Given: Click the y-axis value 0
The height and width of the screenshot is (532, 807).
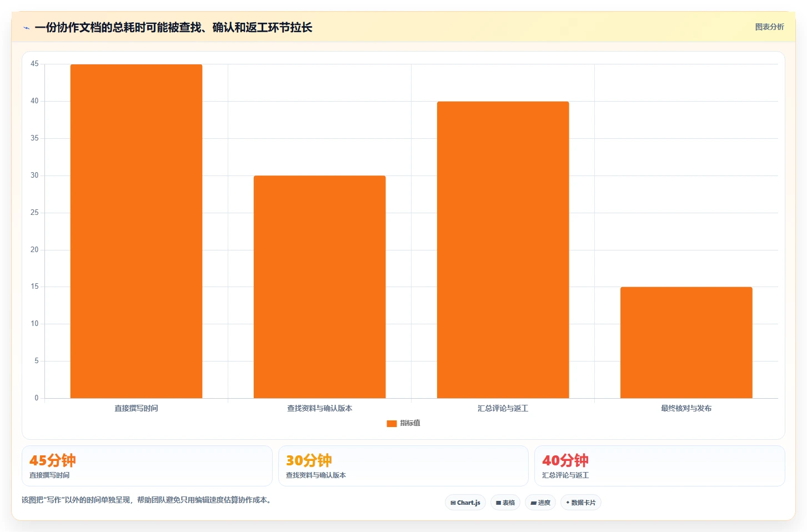Looking at the screenshot, I should pyautogui.click(x=37, y=398).
